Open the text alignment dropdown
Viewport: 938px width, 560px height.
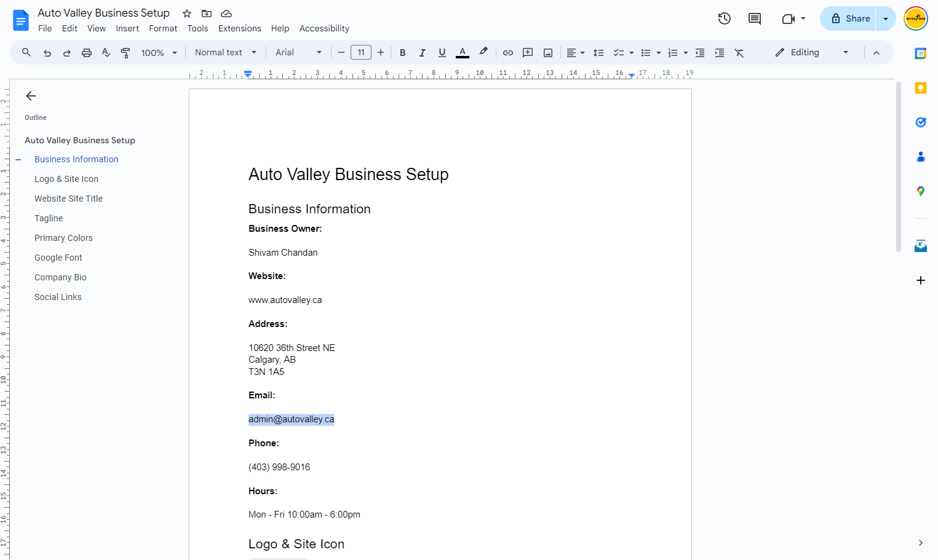pos(576,53)
